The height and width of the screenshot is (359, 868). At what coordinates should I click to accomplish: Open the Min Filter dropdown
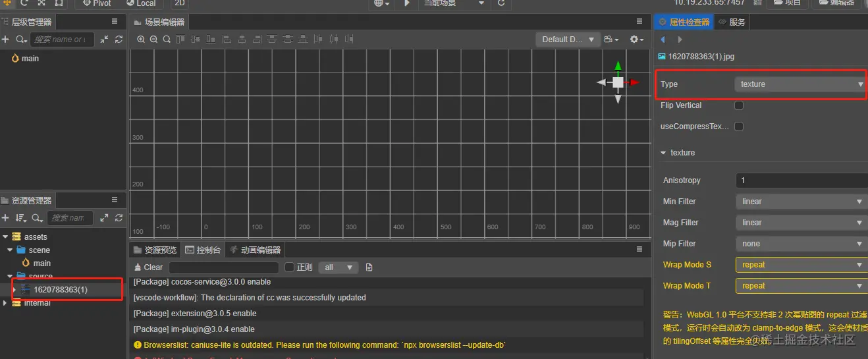801,202
